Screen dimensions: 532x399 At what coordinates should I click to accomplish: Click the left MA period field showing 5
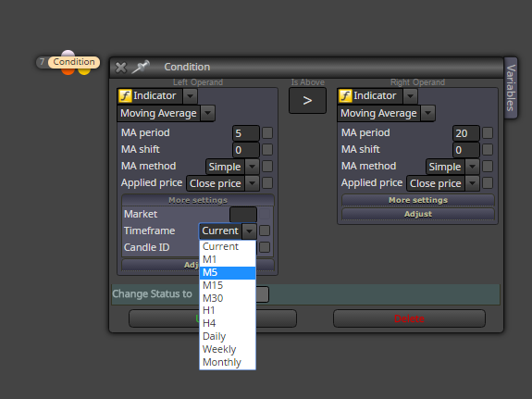pos(246,133)
